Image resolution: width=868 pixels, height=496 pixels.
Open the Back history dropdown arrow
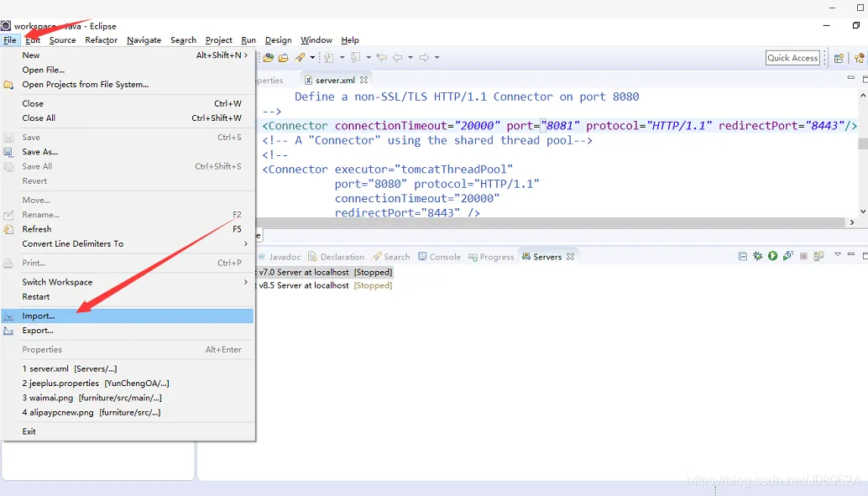point(410,58)
